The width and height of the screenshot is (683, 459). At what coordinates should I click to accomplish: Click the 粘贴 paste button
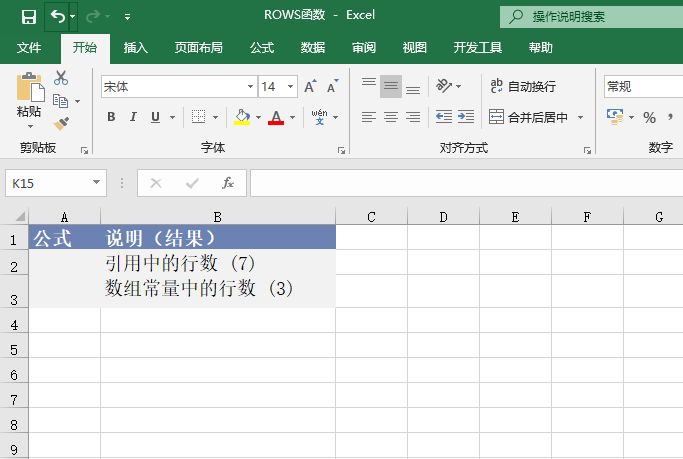pyautogui.click(x=28, y=100)
